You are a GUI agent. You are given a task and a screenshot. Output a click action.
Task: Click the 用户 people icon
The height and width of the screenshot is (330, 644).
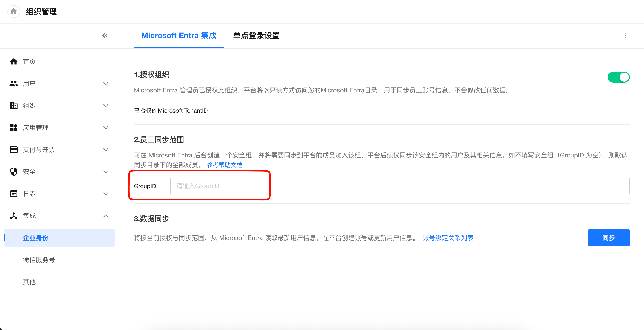point(14,83)
